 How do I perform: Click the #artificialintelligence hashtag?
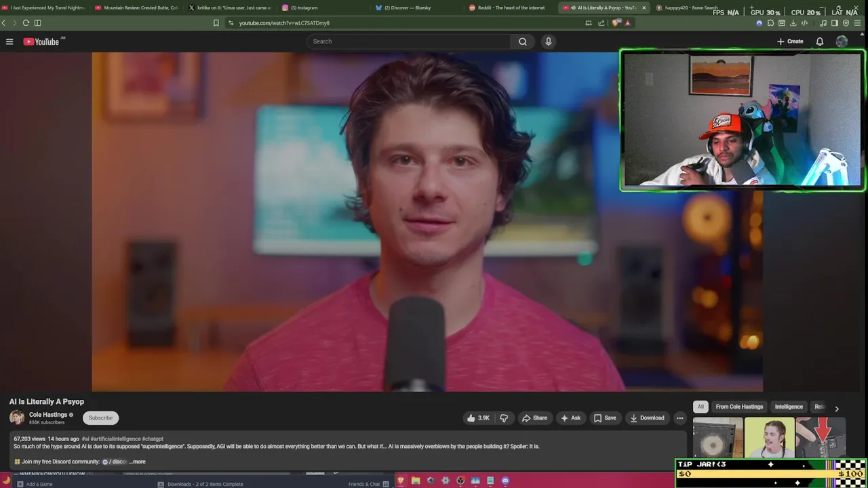[x=115, y=439]
